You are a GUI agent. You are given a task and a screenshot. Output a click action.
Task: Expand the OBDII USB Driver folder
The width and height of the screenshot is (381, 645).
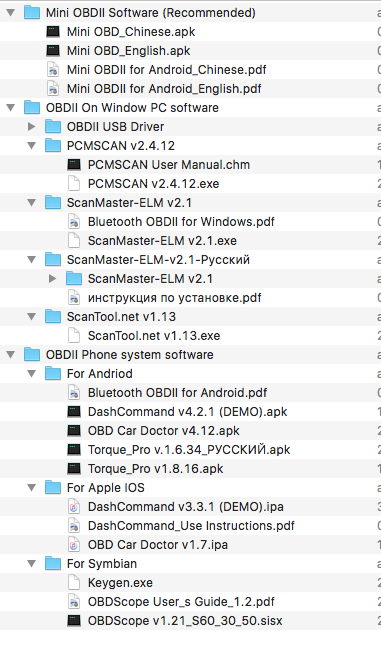pyautogui.click(x=32, y=126)
